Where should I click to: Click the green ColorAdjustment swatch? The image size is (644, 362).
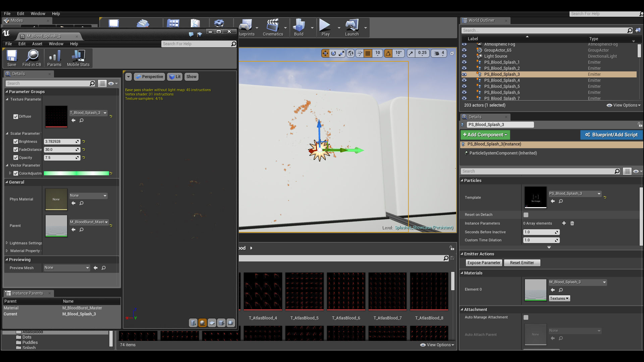(x=76, y=173)
